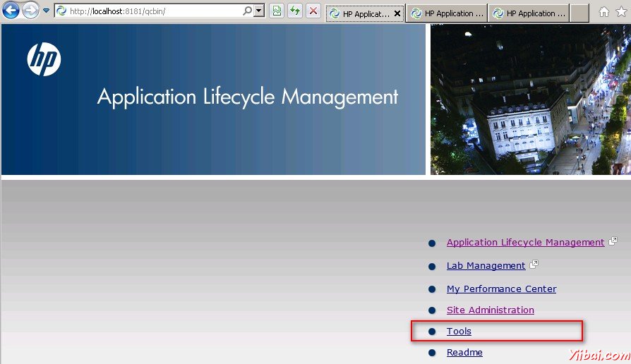
Task: Click the Compatibility View icon
Action: point(277,11)
